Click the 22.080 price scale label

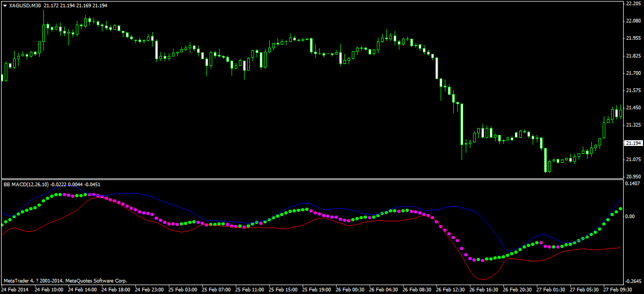point(632,21)
